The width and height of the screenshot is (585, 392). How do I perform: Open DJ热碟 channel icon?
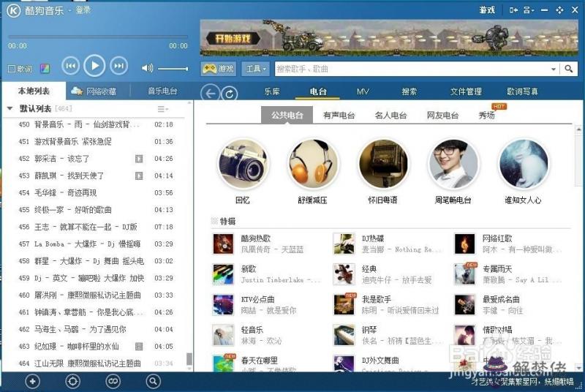click(x=344, y=244)
